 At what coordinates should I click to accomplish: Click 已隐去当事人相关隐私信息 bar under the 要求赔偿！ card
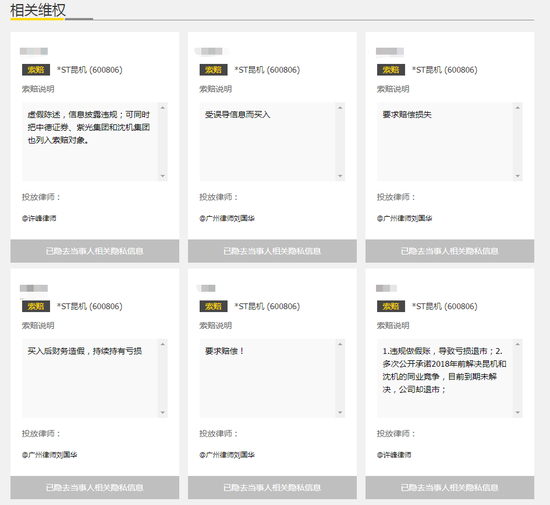coord(272,487)
